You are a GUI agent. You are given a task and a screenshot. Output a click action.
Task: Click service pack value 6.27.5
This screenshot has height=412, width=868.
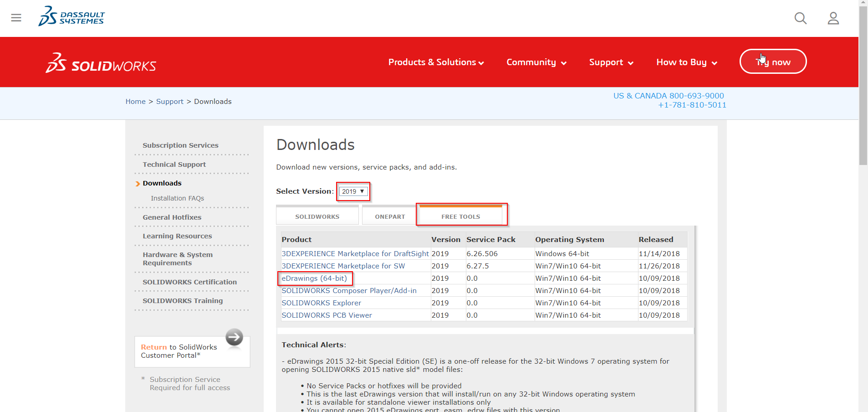[478, 266]
